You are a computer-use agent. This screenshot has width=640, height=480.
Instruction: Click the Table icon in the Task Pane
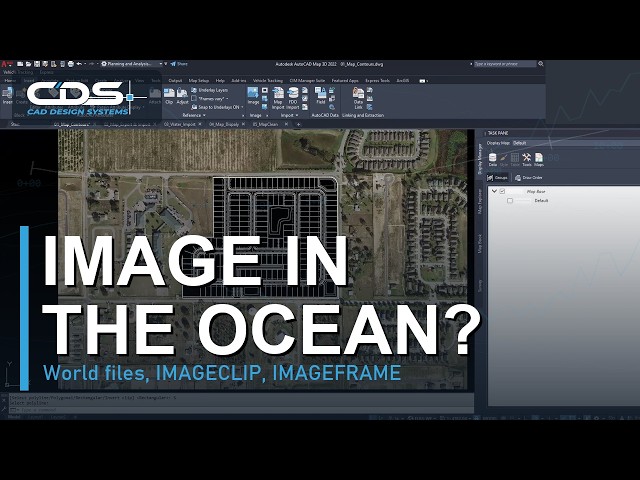[x=515, y=159]
